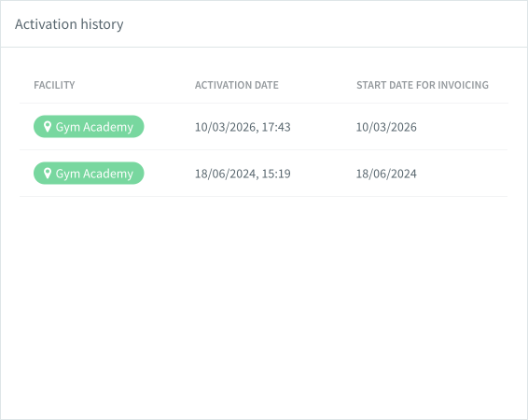
Task: Click the Activation history panel title
Action: [x=69, y=24]
